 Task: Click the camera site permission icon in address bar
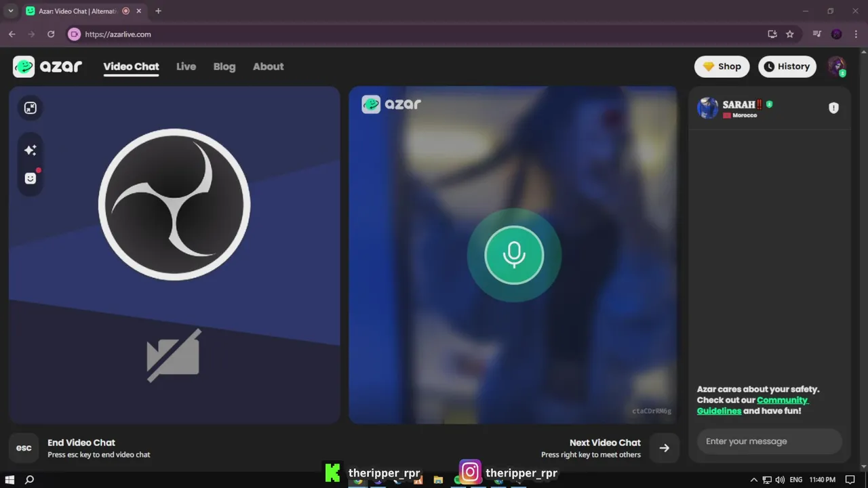click(x=75, y=34)
